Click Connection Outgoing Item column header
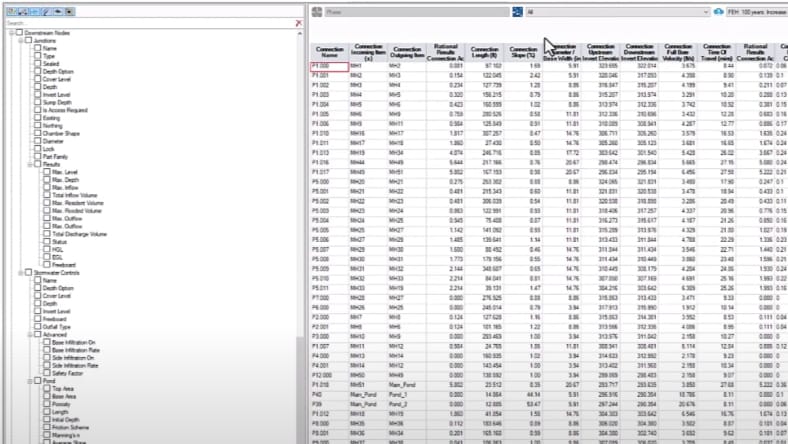Screen dimensions: 788x444 407,52
